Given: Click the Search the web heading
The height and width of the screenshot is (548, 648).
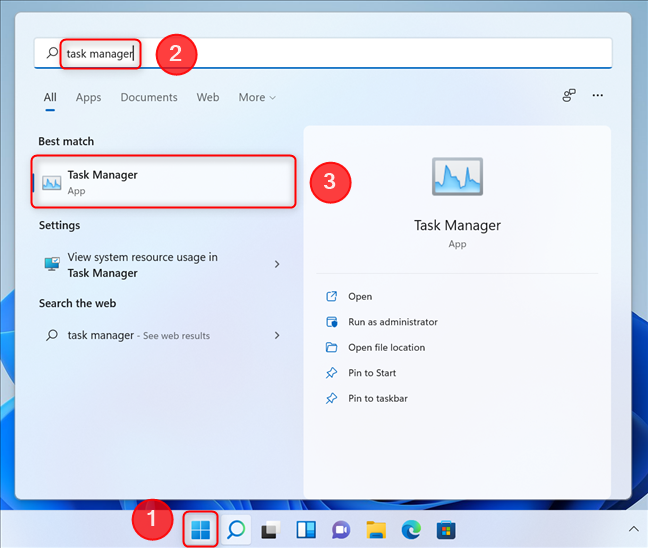Looking at the screenshot, I should (77, 303).
